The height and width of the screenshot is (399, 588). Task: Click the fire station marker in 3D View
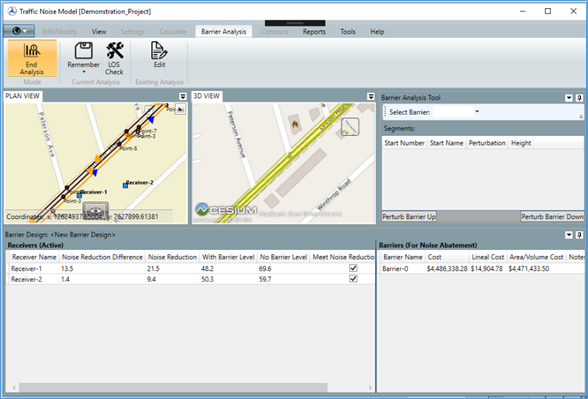pos(295,123)
